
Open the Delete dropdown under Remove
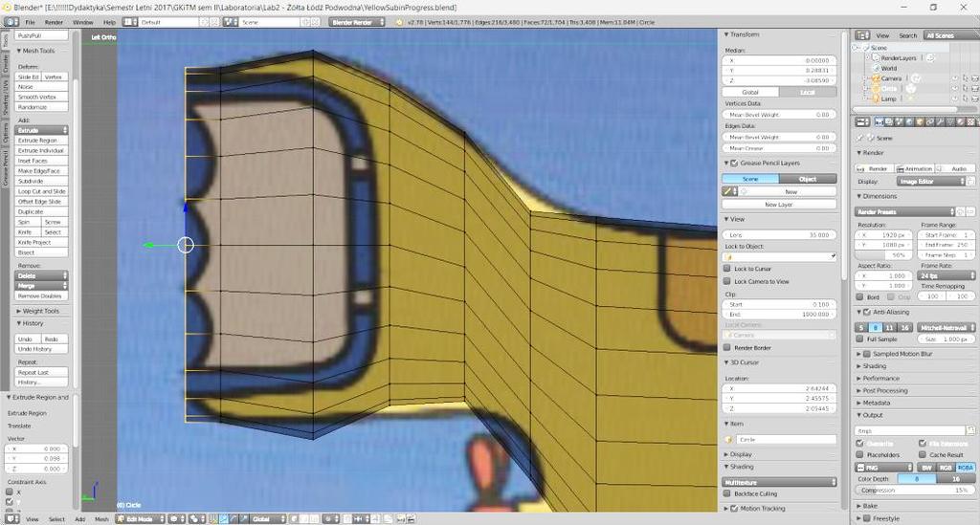point(41,275)
